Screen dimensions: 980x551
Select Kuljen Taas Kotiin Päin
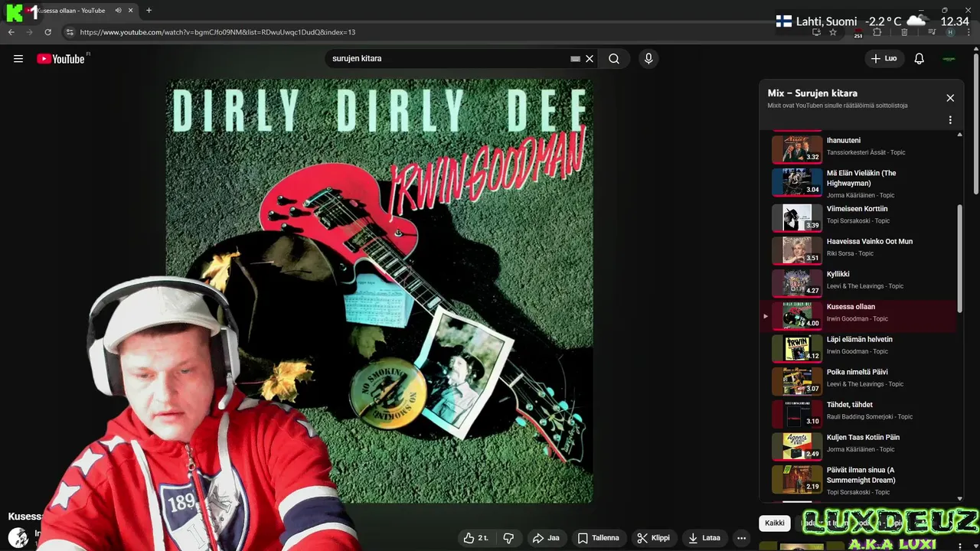click(x=857, y=445)
